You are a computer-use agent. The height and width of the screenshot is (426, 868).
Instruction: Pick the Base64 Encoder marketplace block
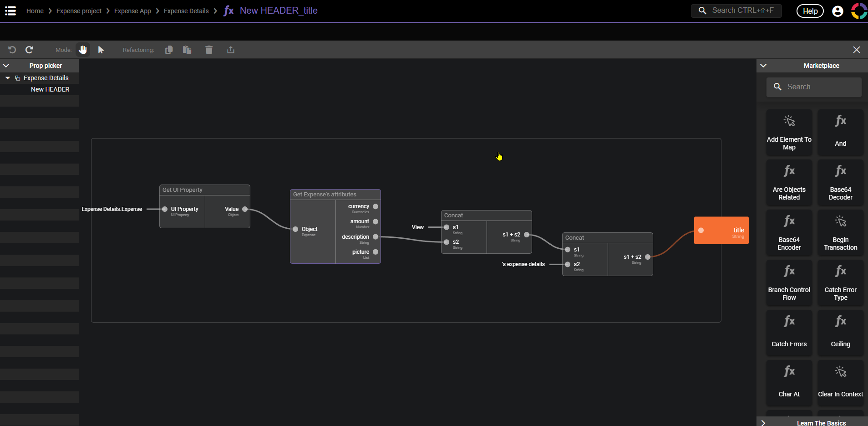[x=789, y=232]
